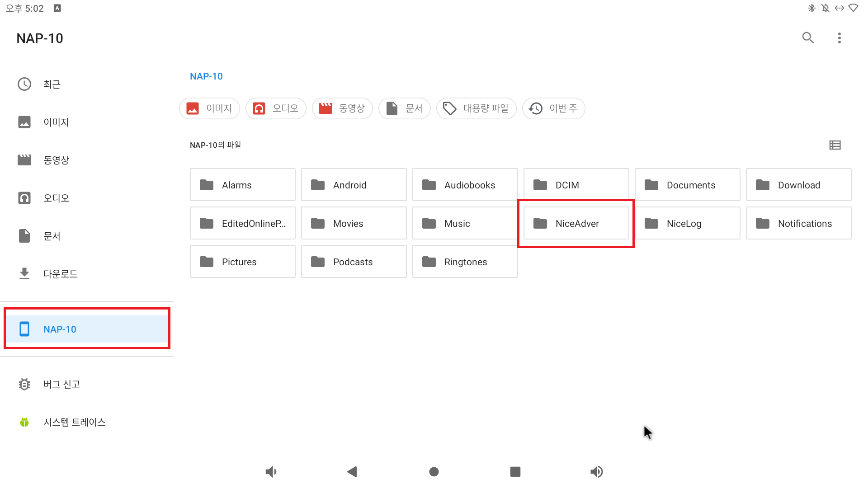Open the three-dot overflow menu
868x488 pixels.
[839, 38]
